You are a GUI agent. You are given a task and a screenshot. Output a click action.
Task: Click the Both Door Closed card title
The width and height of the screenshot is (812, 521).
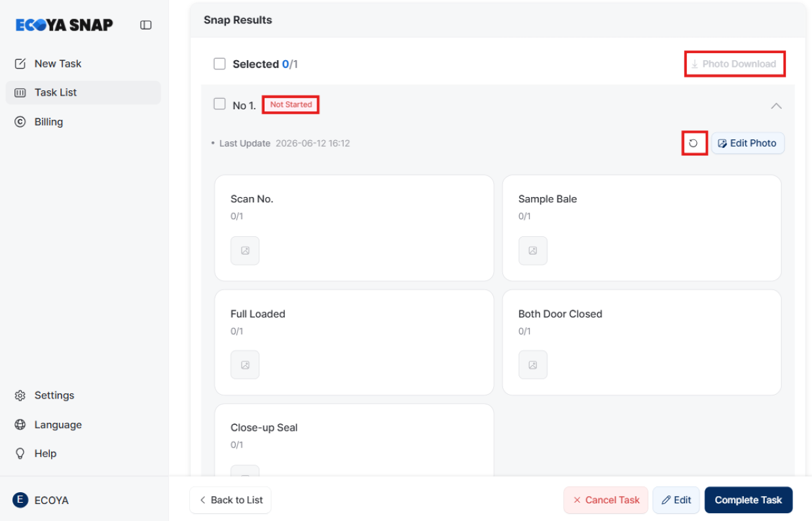(x=561, y=314)
